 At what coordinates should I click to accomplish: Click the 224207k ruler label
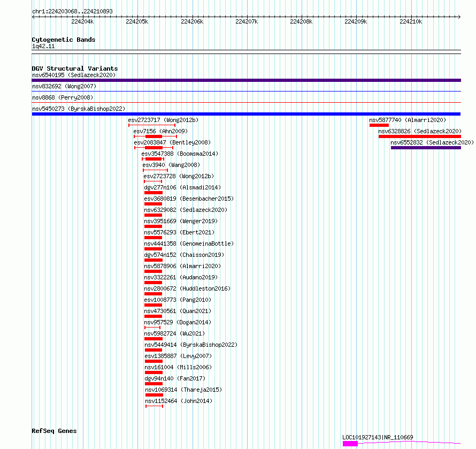pyautogui.click(x=247, y=22)
